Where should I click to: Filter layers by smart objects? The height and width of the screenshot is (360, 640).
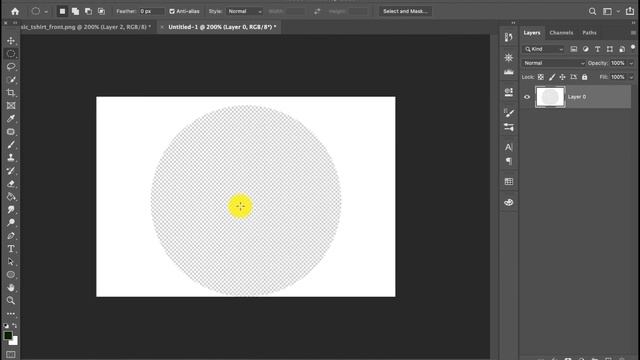(622, 49)
